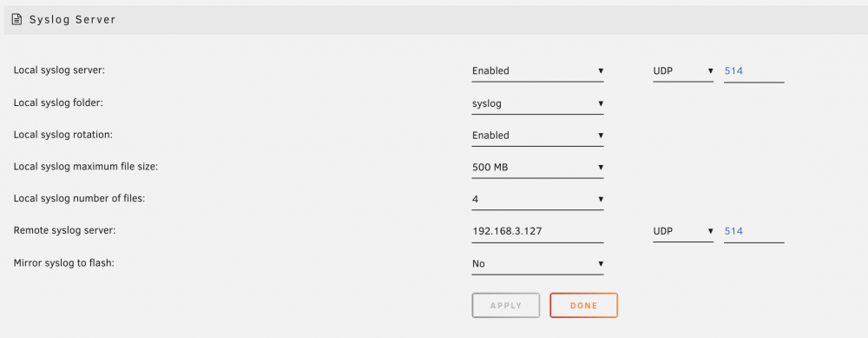Click the 'Mirror syslog to flash:' label

click(x=63, y=262)
